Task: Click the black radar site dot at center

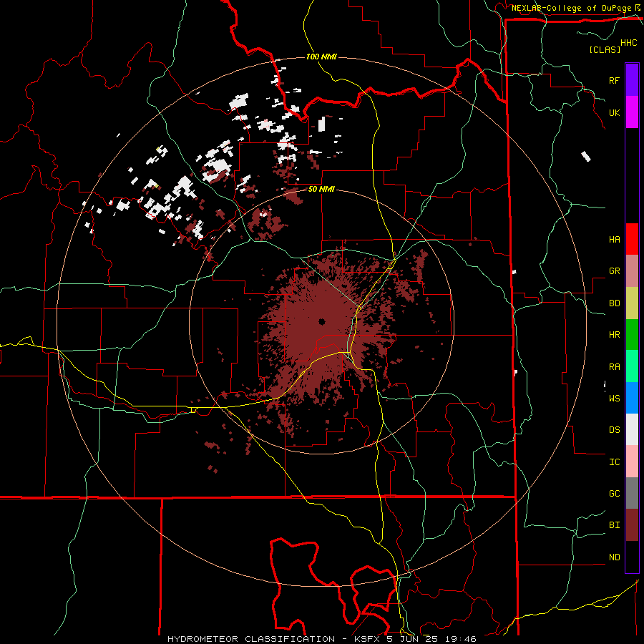Action: click(x=321, y=321)
